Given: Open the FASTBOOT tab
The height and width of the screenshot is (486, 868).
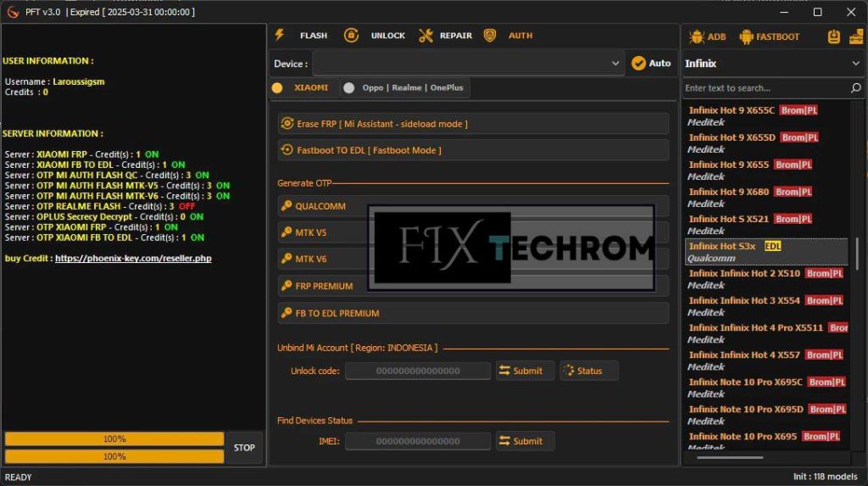Looking at the screenshot, I should point(770,36).
